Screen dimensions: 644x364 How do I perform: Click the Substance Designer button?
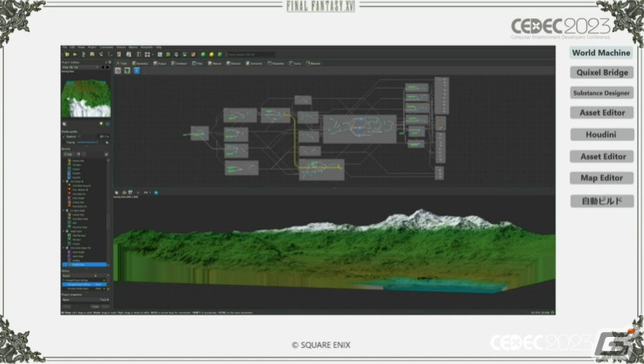(x=601, y=93)
